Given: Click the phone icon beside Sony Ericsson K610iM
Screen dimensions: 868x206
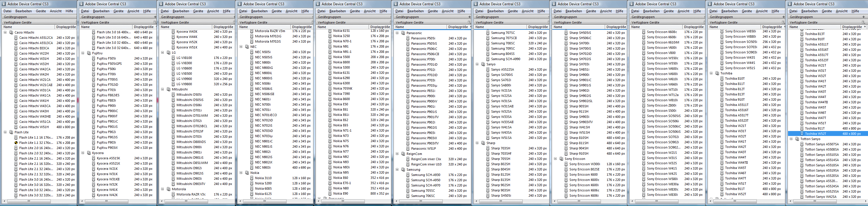Looking at the screenshot, I should 644,42.
